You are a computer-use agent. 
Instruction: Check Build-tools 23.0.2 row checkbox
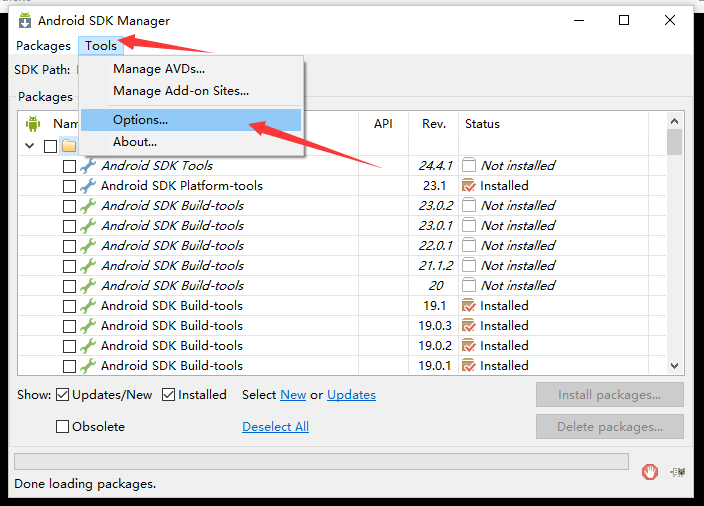pos(69,206)
